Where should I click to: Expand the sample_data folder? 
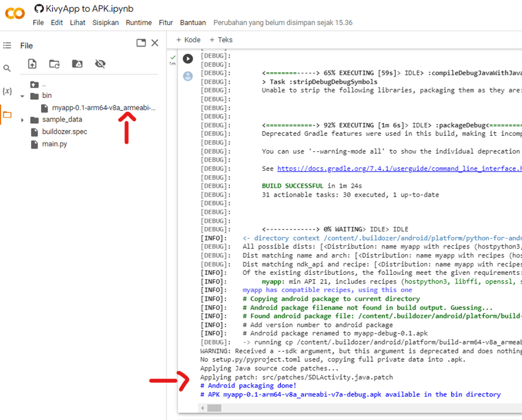pyautogui.click(x=23, y=120)
